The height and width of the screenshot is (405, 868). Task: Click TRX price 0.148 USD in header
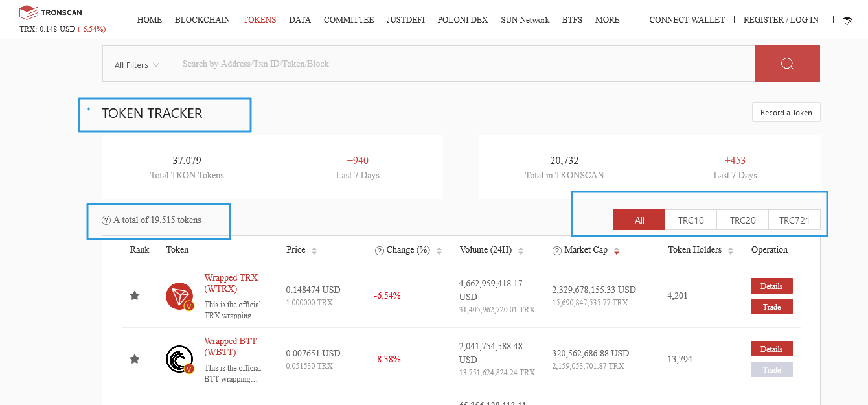pos(63,29)
